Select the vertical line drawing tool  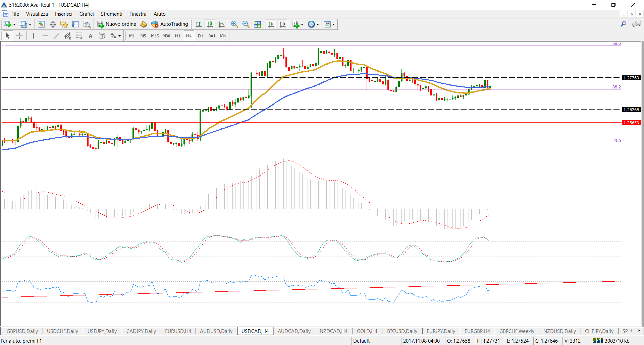pos(34,36)
